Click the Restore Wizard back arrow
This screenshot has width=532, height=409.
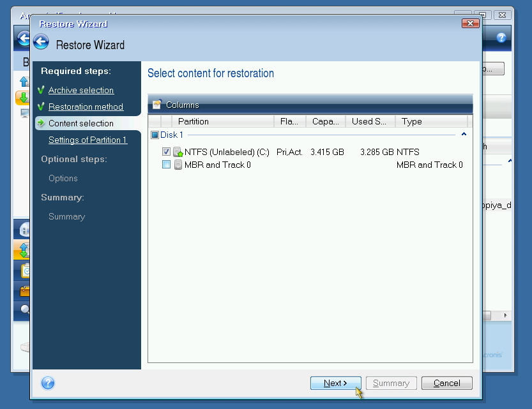coord(42,43)
